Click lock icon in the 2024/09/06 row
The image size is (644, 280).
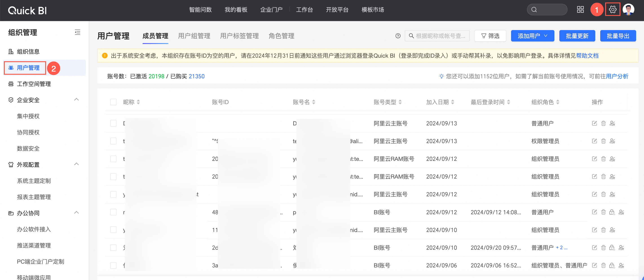click(612, 265)
